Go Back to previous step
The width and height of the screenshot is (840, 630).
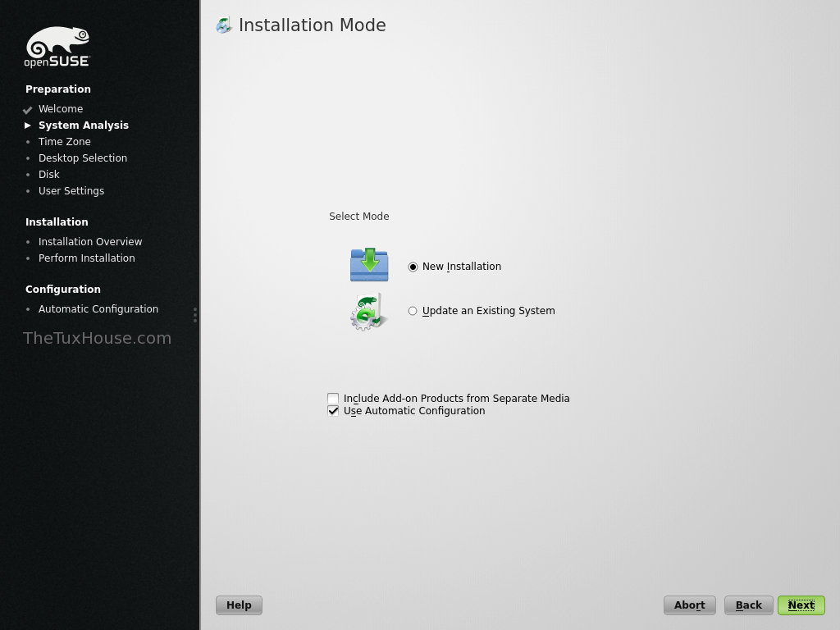(748, 605)
